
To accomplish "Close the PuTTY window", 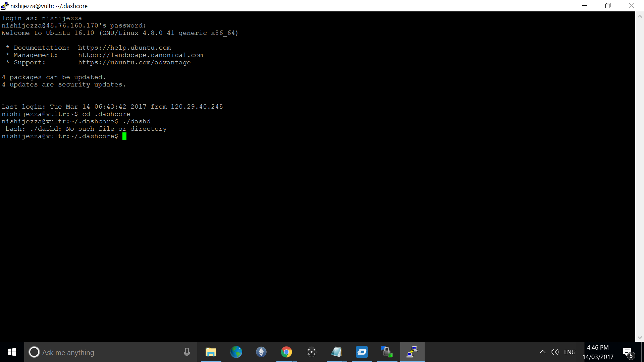I will [x=632, y=6].
